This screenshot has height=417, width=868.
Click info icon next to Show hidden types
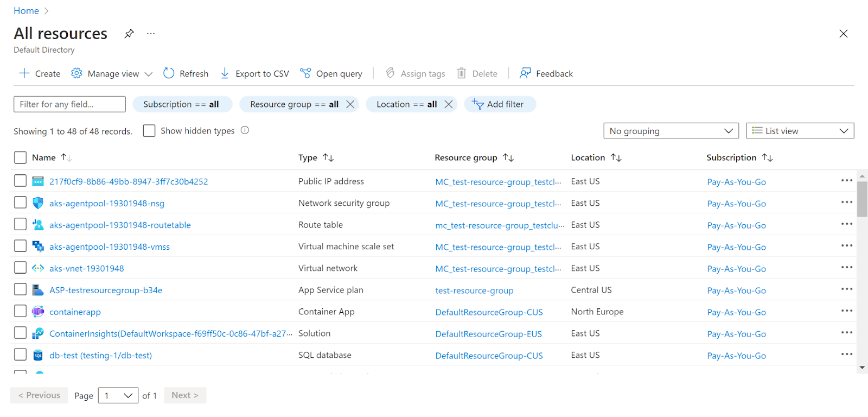tap(245, 130)
